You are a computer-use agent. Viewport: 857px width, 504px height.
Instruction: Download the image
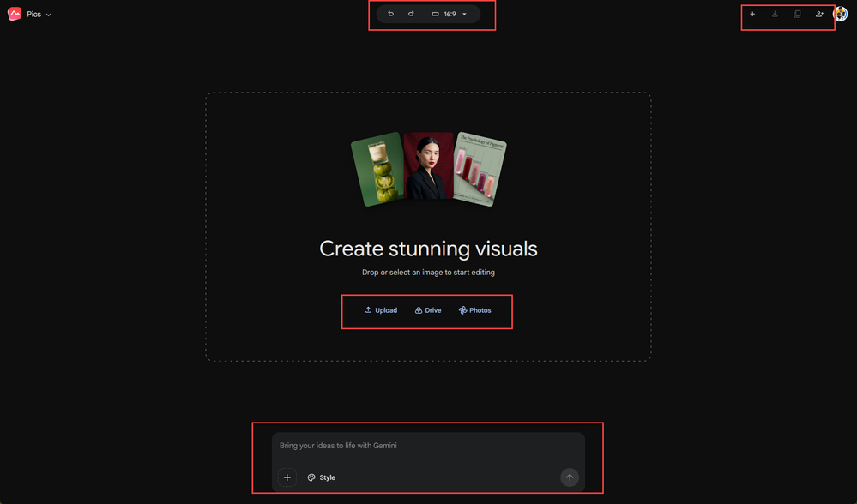click(x=775, y=15)
